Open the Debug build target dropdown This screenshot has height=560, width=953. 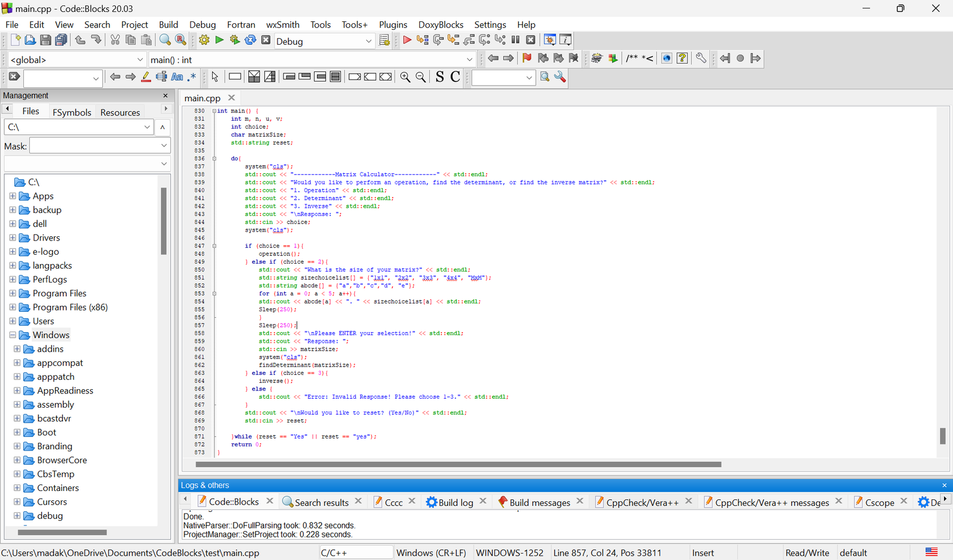point(368,41)
